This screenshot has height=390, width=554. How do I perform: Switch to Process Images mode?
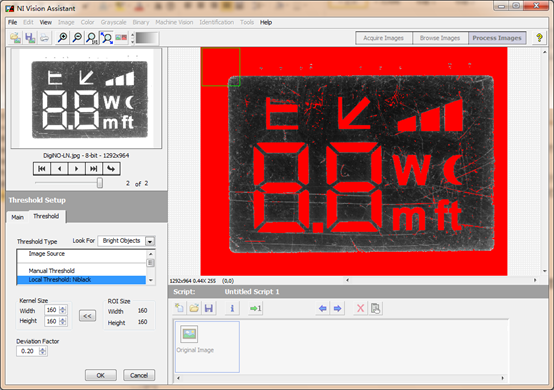pyautogui.click(x=497, y=38)
